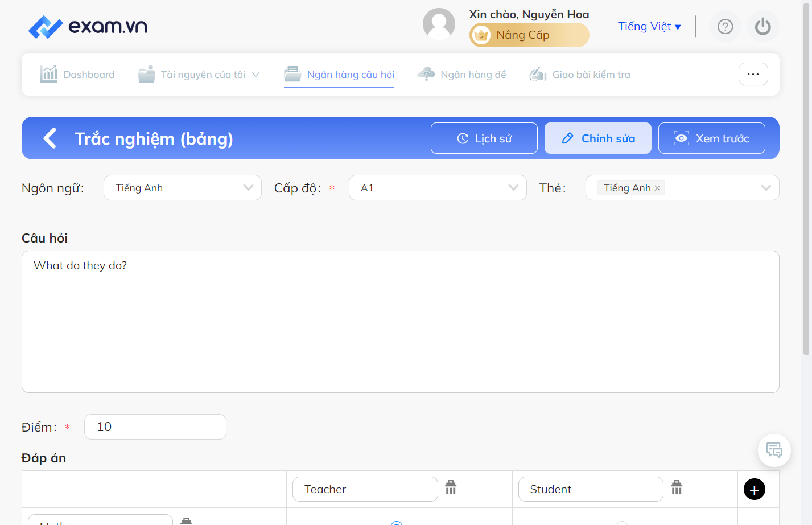Click the Chỉnh sửa edit button
This screenshot has height=525, width=812.
(598, 138)
